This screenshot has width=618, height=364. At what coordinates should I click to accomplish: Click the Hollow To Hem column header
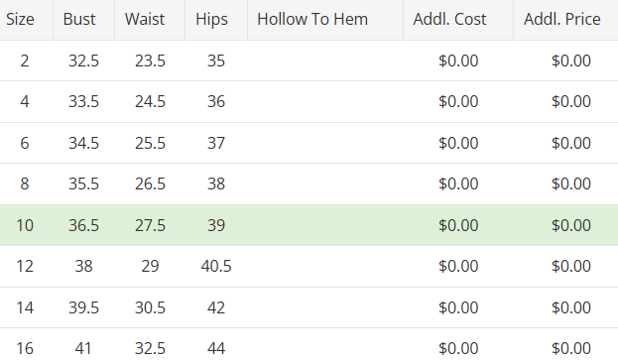pyautogui.click(x=312, y=19)
